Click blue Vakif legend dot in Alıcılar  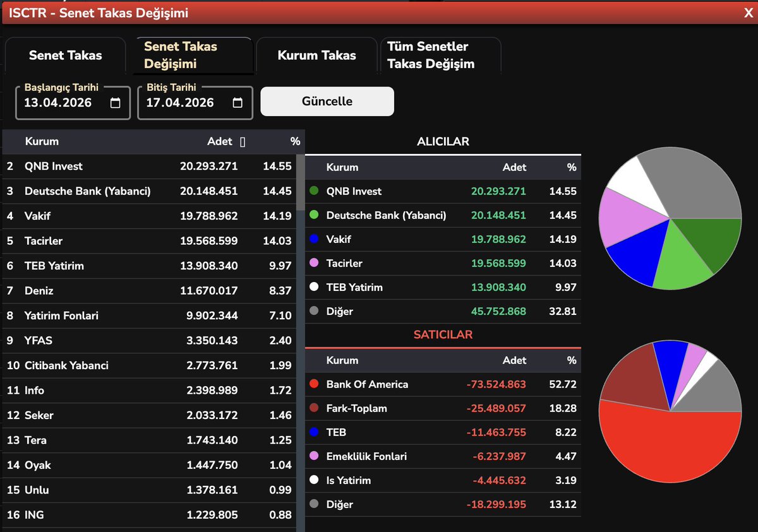click(314, 239)
